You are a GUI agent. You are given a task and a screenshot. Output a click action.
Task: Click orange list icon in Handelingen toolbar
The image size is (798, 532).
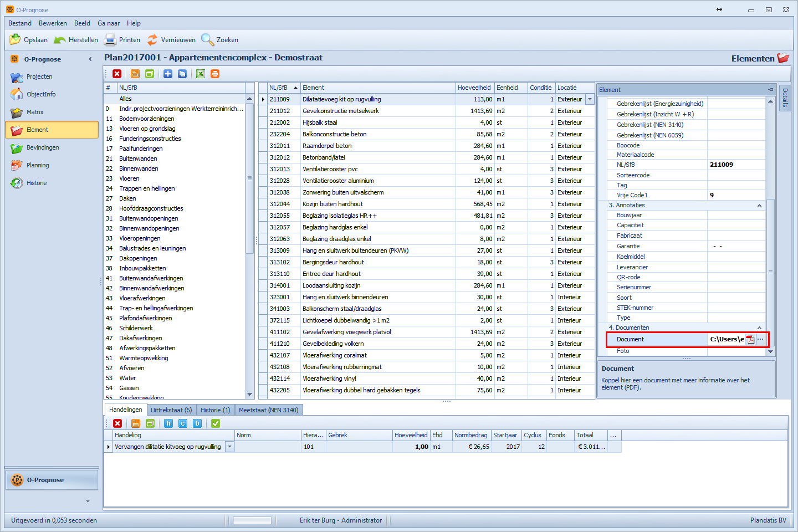pos(136,423)
